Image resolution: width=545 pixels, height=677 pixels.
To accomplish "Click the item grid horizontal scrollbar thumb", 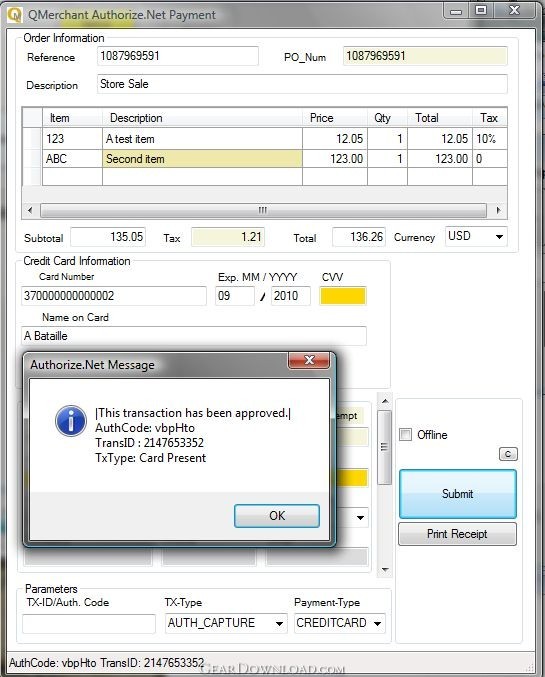I will coord(263,210).
